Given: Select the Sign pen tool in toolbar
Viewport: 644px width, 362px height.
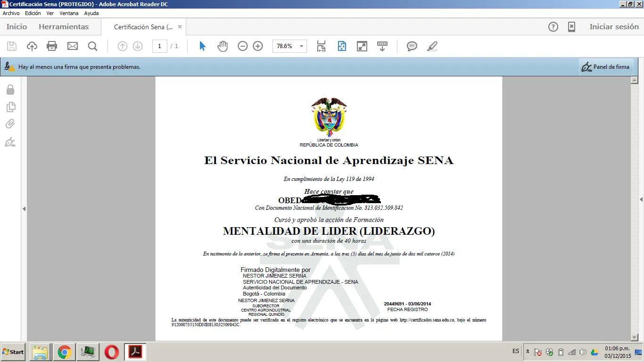Looking at the screenshot, I should pyautogui.click(x=432, y=46).
